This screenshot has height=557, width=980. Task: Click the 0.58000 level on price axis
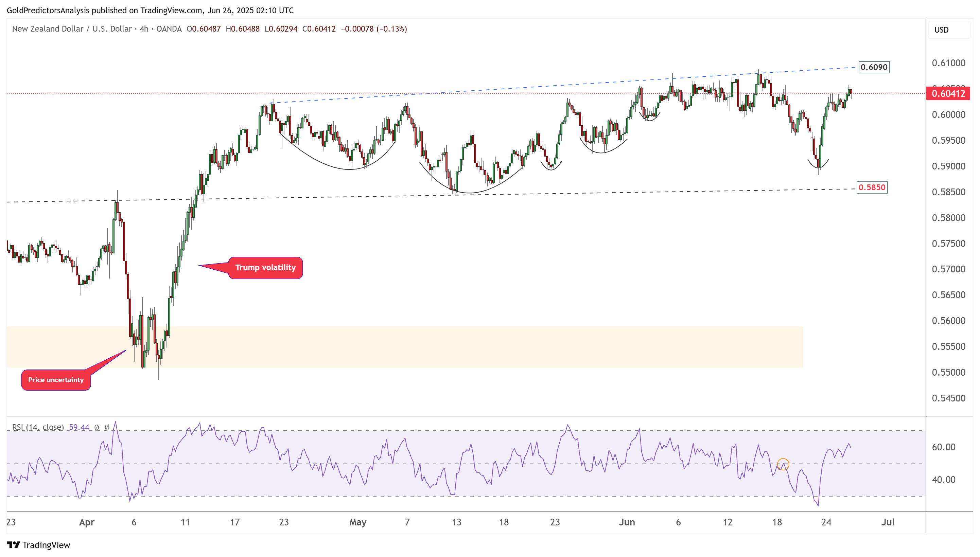(x=949, y=218)
